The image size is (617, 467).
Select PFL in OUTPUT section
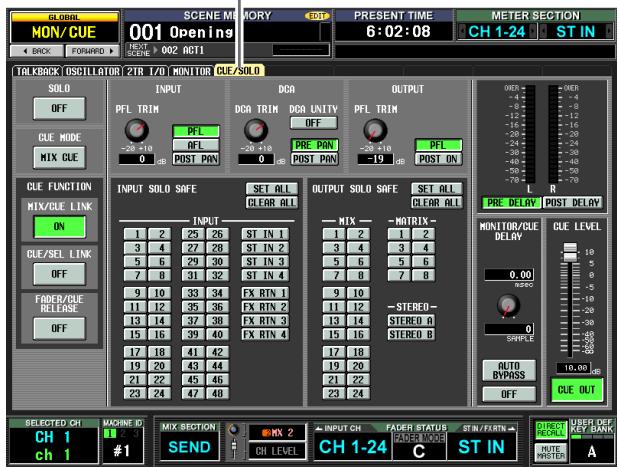click(x=438, y=145)
